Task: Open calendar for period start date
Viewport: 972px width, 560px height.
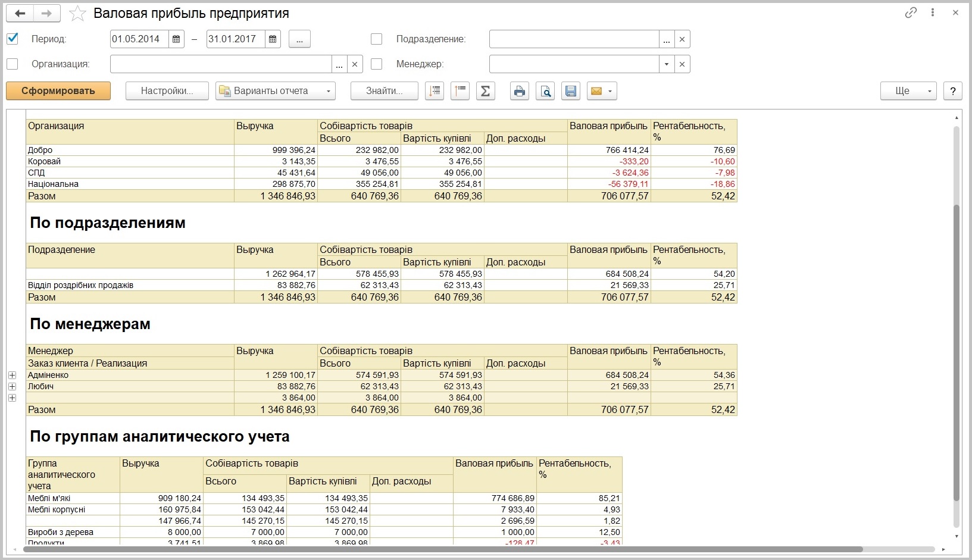Action: coord(177,39)
